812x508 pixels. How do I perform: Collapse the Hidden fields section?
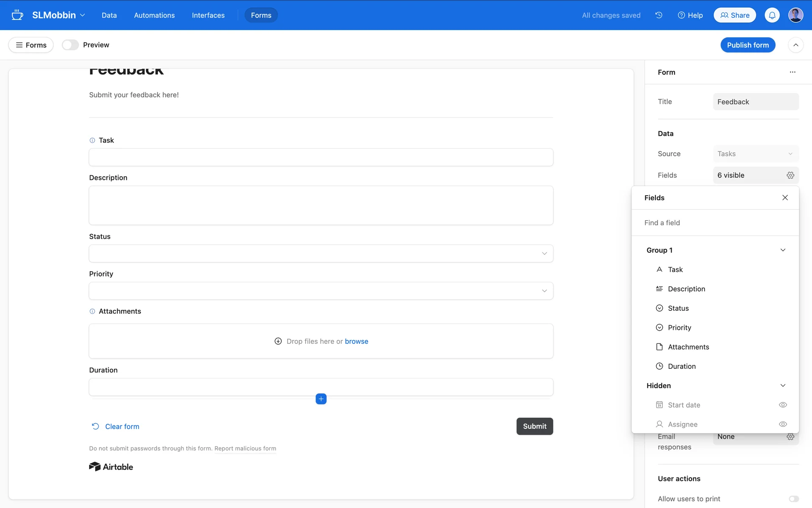(x=783, y=386)
